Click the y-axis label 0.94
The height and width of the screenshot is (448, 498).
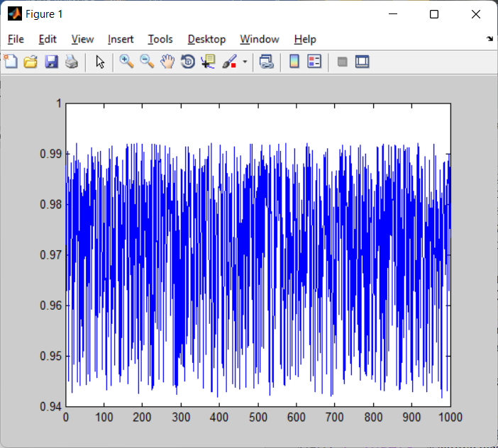pyautogui.click(x=50, y=406)
